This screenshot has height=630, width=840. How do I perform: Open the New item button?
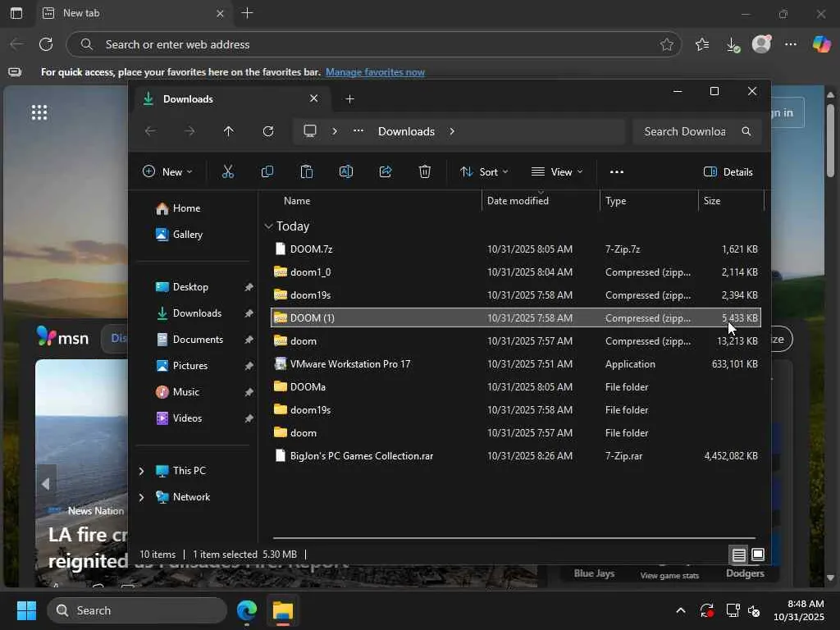(167, 171)
